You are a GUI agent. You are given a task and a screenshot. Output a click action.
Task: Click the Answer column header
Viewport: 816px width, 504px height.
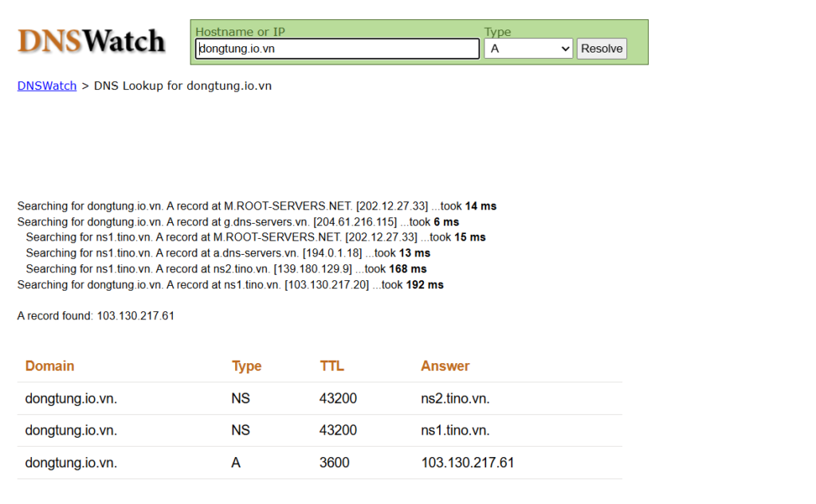[x=445, y=366]
